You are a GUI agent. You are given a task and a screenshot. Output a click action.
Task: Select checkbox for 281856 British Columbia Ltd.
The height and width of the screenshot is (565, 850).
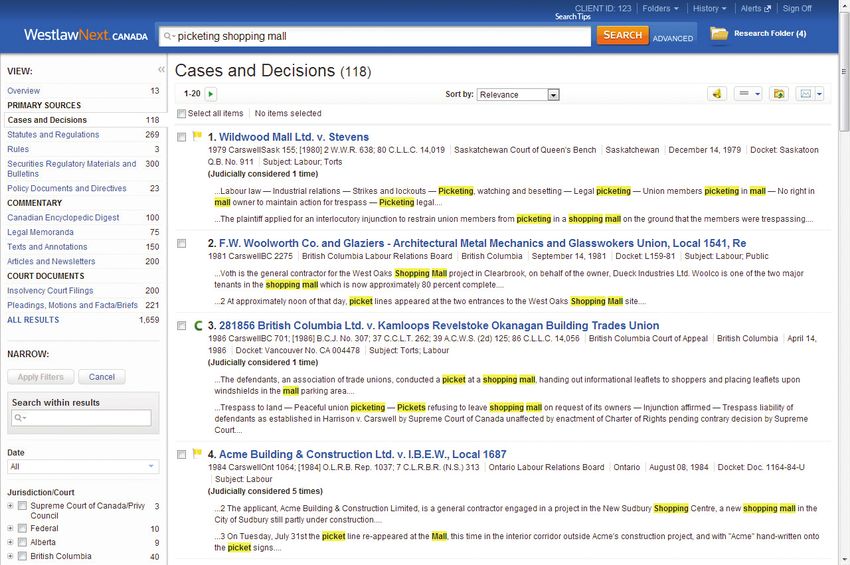pos(182,326)
